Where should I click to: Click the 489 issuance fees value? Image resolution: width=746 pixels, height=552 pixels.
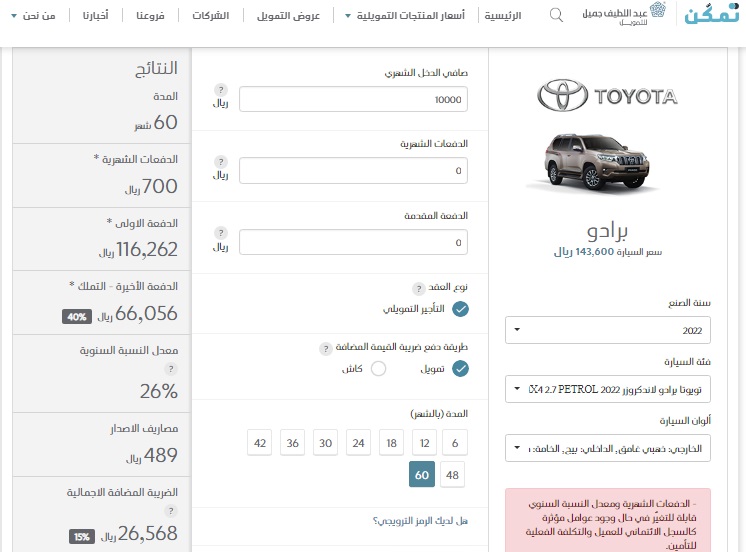(x=161, y=455)
